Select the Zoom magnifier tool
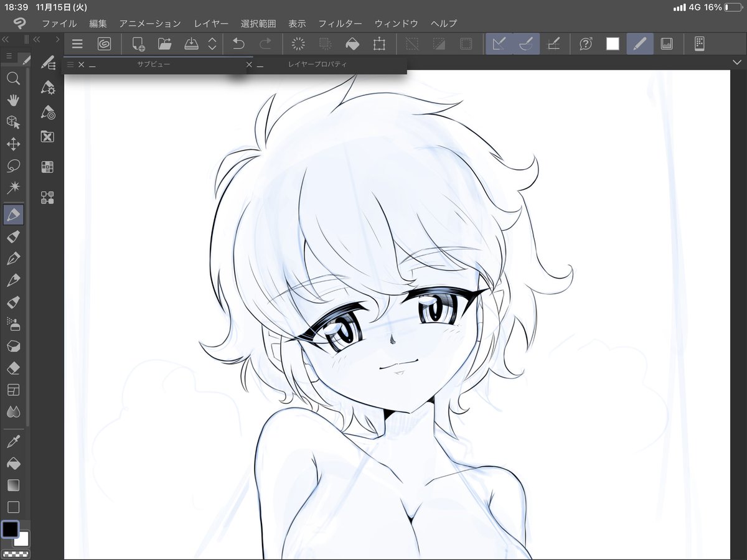Screen dimensions: 747x560 click(14, 78)
